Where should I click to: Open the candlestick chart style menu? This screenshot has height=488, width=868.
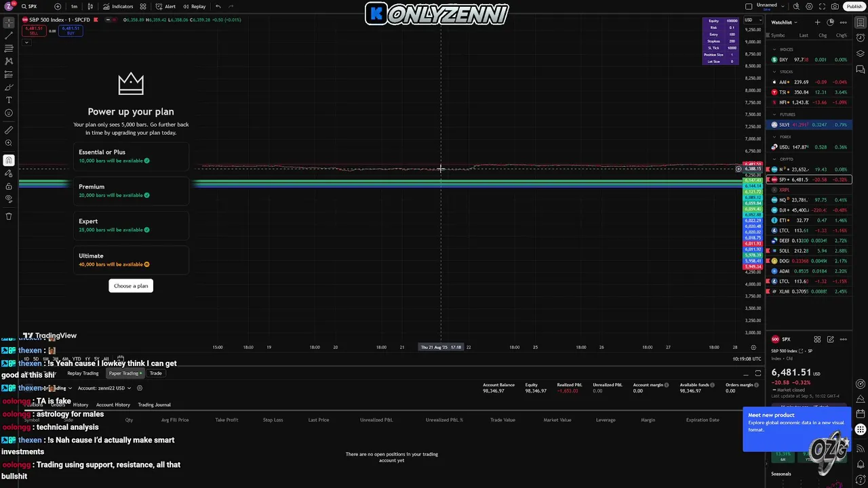click(90, 6)
